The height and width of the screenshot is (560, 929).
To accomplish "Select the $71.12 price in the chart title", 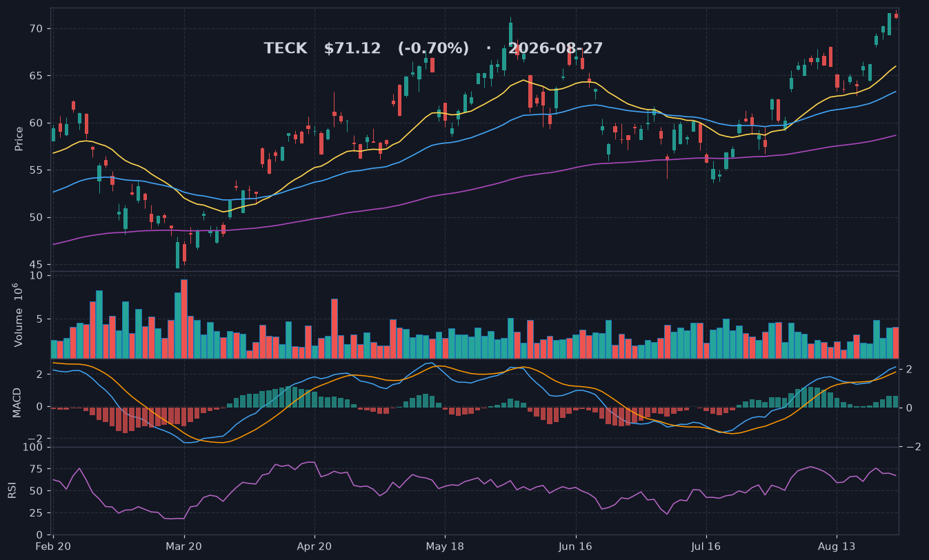I will click(x=352, y=49).
